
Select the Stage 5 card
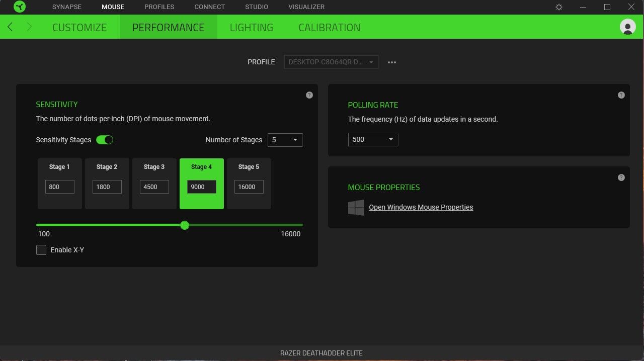tap(249, 184)
